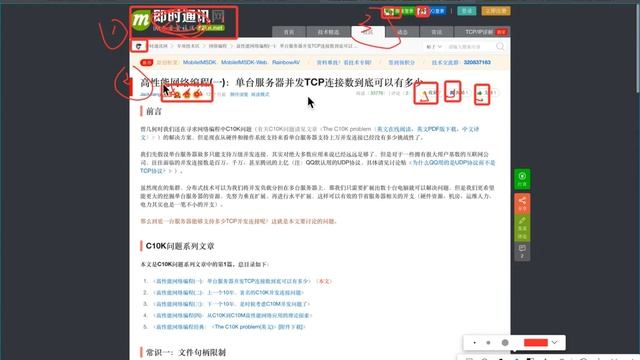Open the search scope dropdown 帖子
Screen dimensions: 640x360
click(x=434, y=47)
